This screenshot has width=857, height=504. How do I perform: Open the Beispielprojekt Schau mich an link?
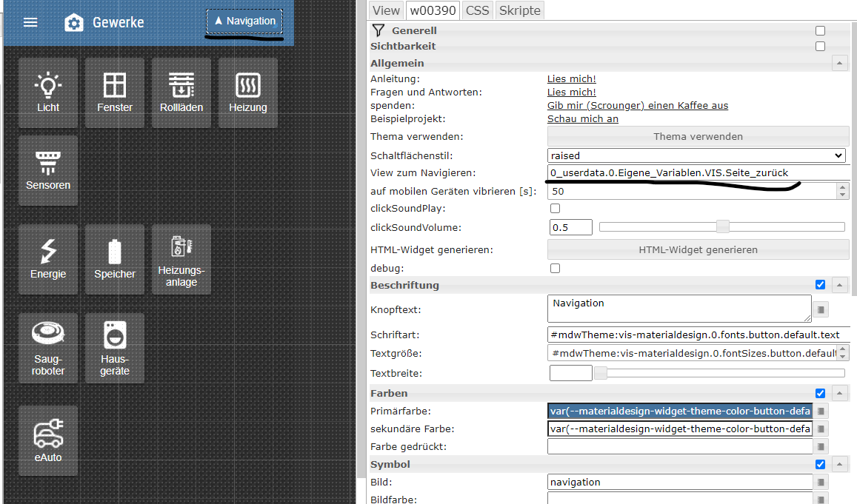[582, 118]
